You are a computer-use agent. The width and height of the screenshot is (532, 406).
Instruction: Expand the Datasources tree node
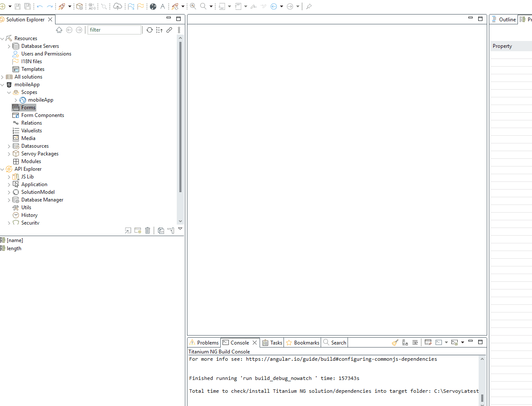(9, 146)
